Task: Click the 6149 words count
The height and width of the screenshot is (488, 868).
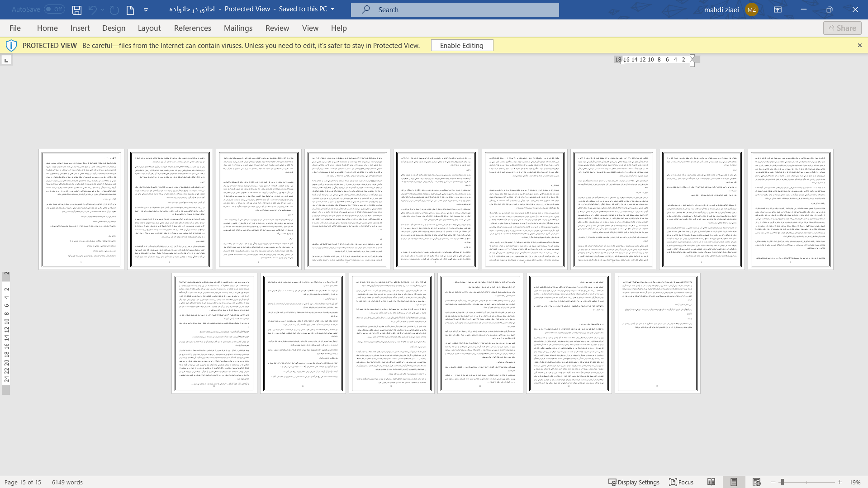Action: (x=67, y=482)
